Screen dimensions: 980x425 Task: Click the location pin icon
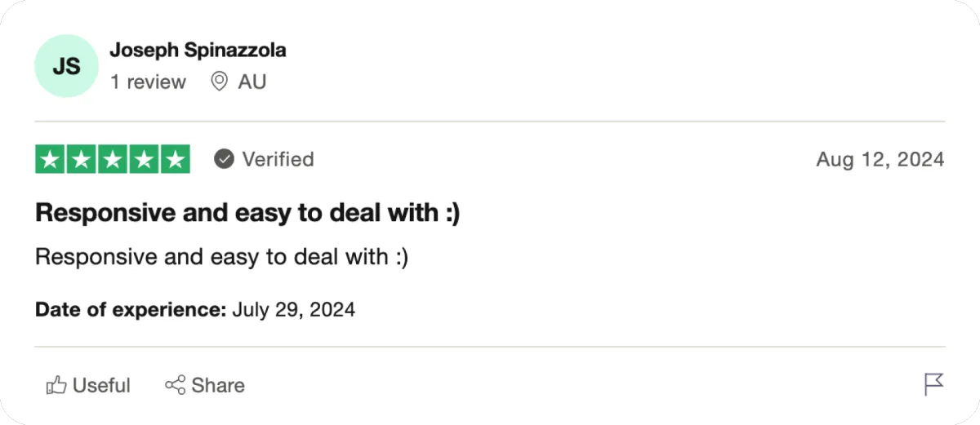tap(219, 82)
